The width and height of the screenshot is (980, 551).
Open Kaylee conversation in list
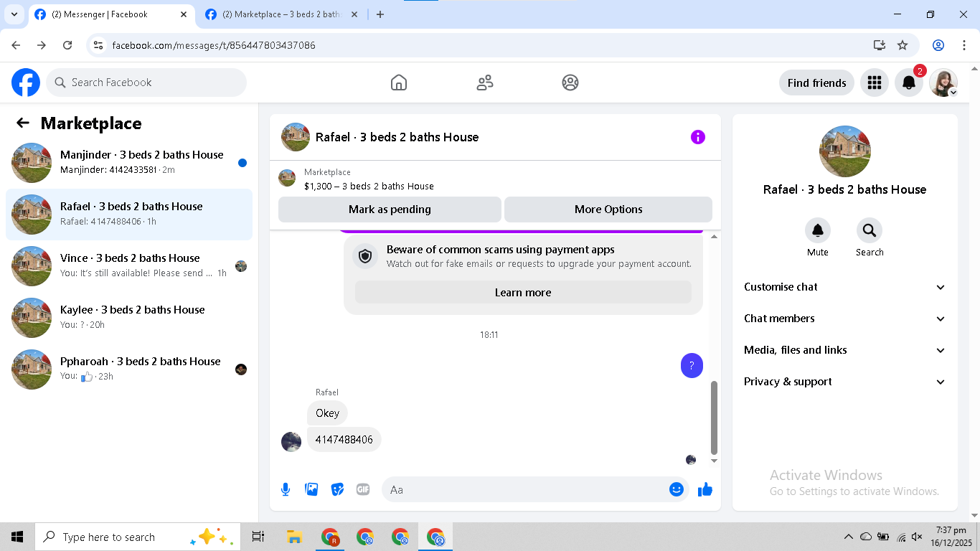coord(129,318)
